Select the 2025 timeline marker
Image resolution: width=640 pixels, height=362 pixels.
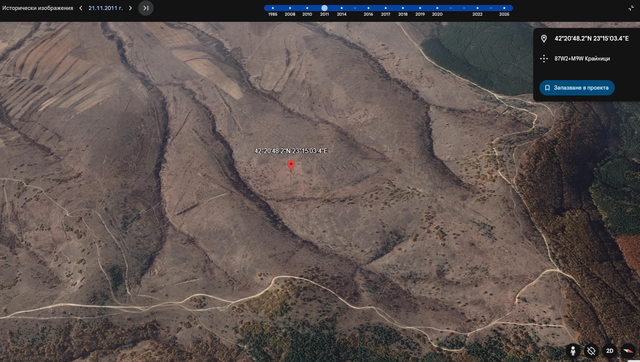coord(504,8)
